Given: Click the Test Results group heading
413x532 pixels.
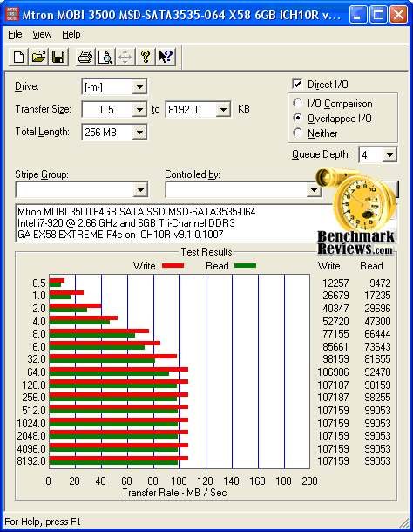Looking at the screenshot, I should [206, 252].
